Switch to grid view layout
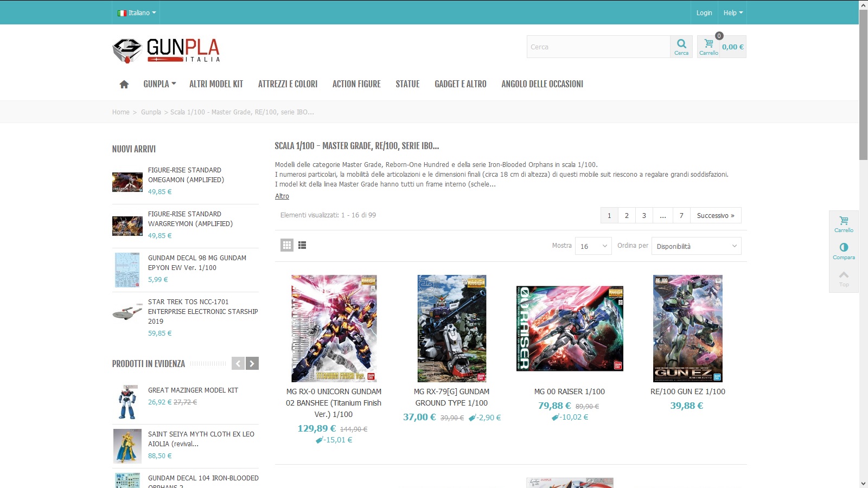Viewport: 868px width, 488px height. point(287,245)
